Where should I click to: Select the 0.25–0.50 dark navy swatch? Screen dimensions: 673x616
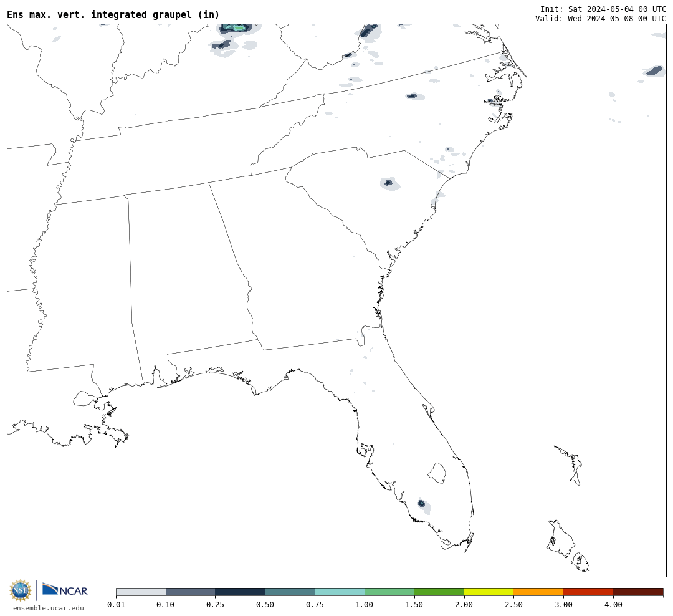241,592
